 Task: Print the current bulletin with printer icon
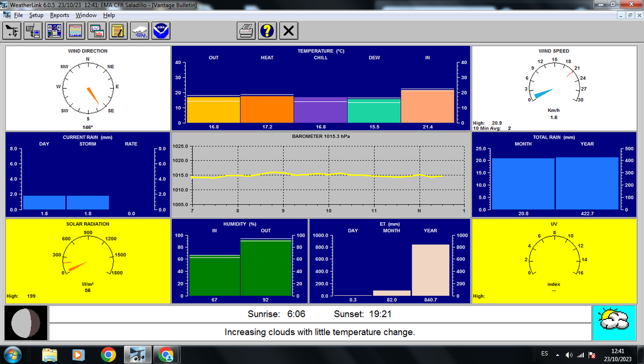coord(246,31)
